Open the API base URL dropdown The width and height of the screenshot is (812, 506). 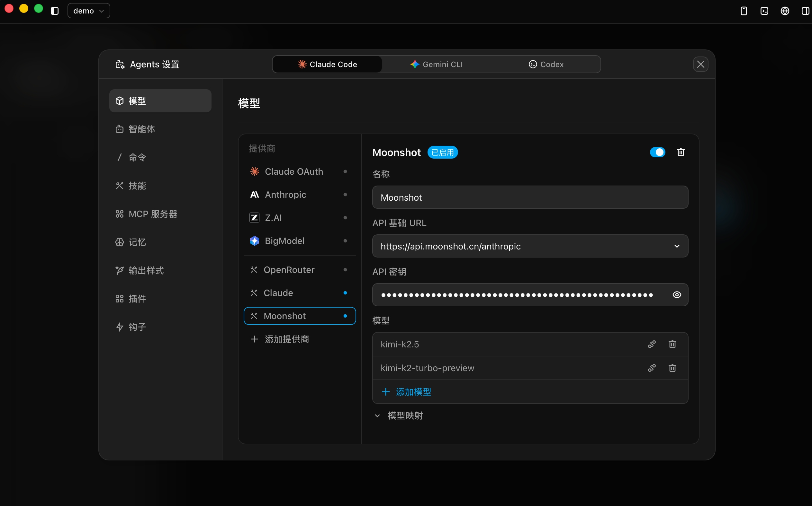pyautogui.click(x=677, y=246)
